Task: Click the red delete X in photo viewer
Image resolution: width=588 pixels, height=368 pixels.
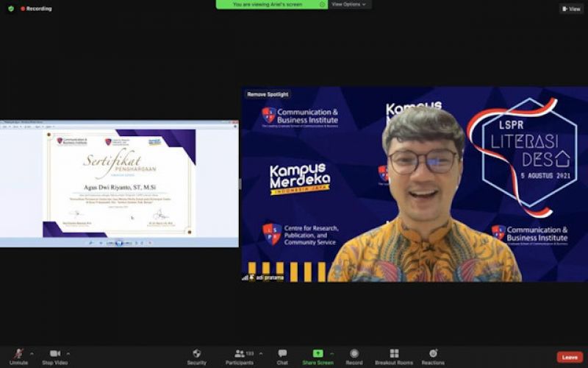Action: coord(150,243)
